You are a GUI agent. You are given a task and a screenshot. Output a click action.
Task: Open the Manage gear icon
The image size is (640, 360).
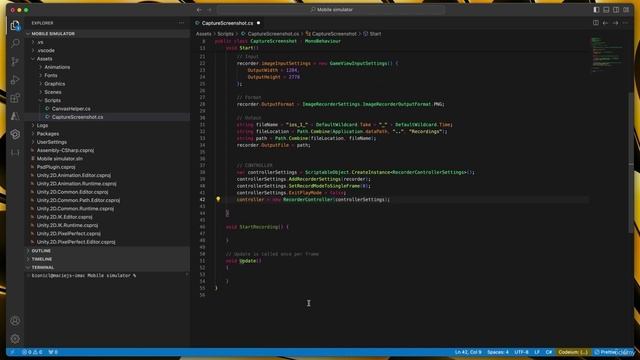tap(15, 339)
